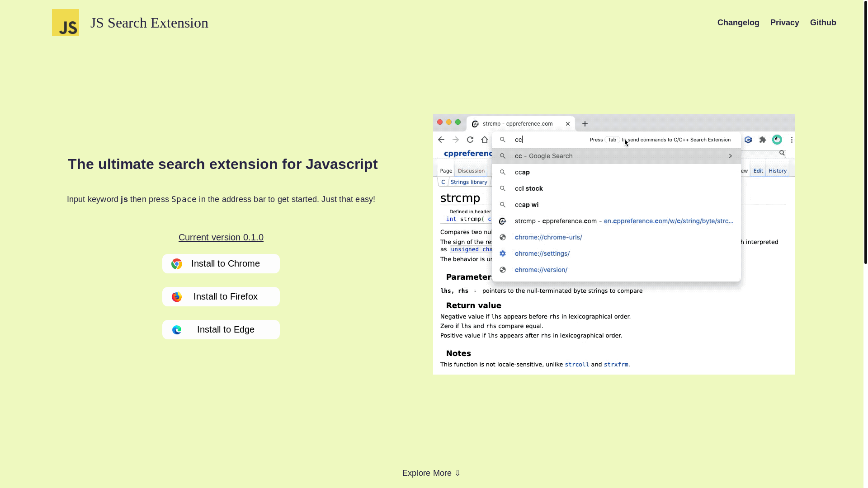Click the Chrome logo icon
Viewport: 868px width, 488px height.
pyautogui.click(x=177, y=264)
